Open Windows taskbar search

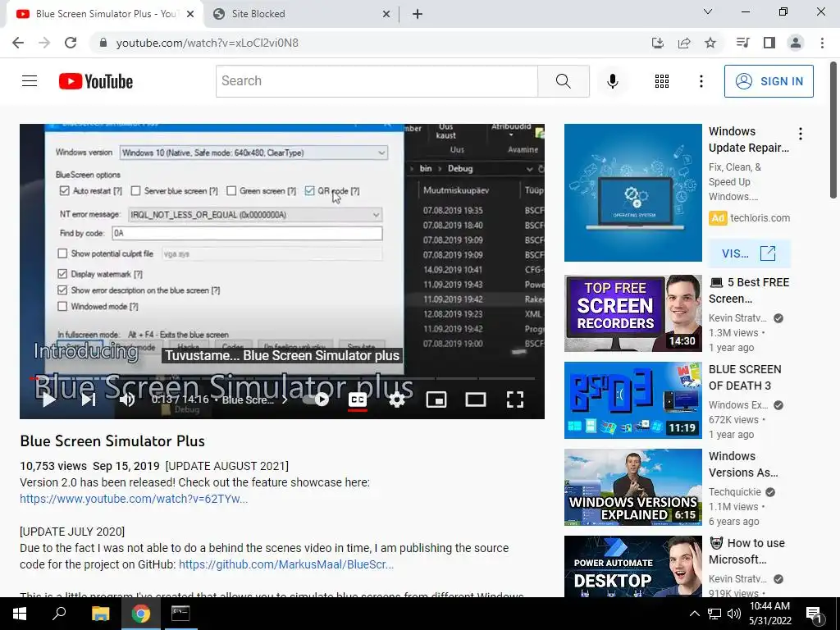click(x=59, y=614)
